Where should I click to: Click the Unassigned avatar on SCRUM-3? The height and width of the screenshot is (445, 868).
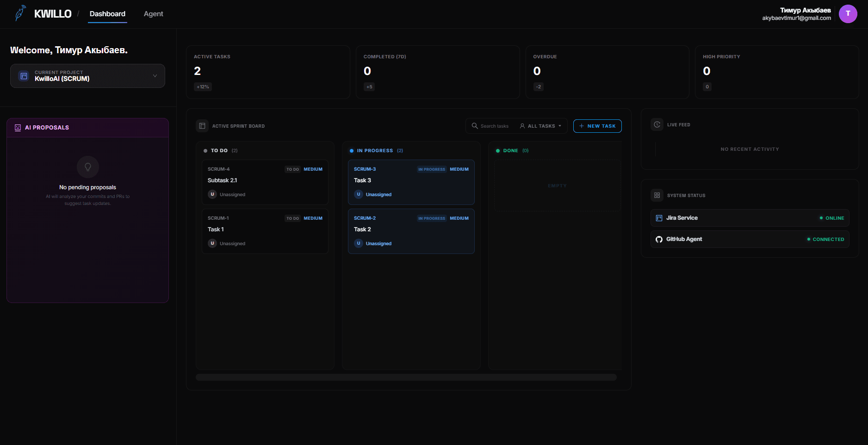(359, 194)
